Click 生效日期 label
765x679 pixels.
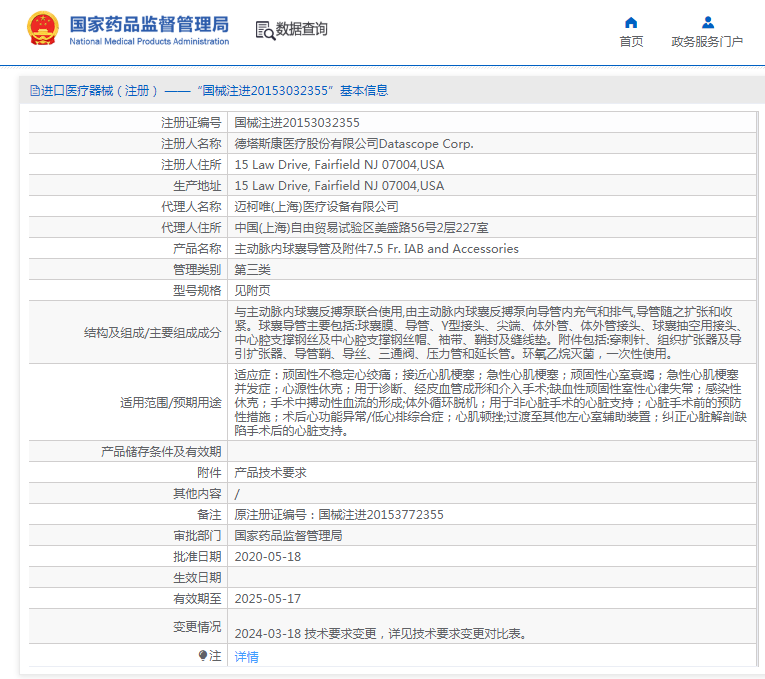(197, 578)
